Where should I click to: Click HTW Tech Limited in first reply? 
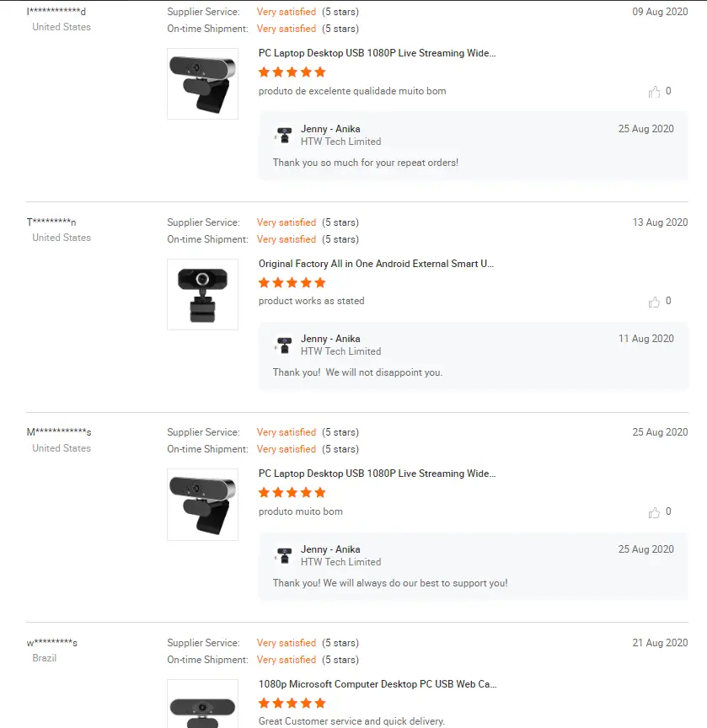coord(340,142)
